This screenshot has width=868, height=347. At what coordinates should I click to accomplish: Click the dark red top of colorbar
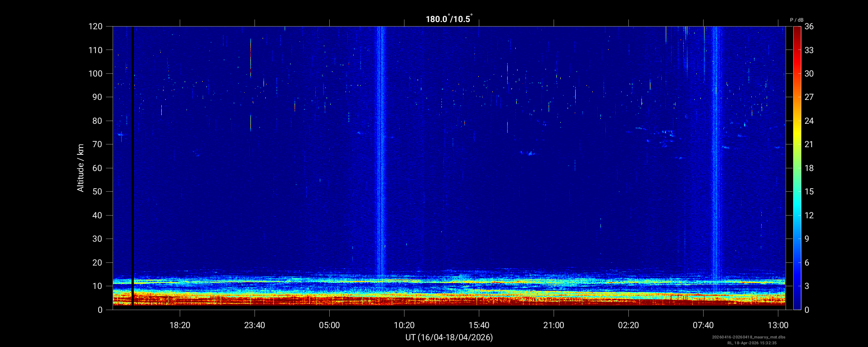pos(797,30)
